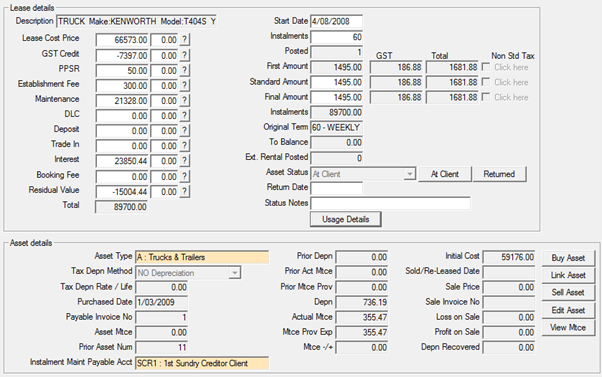Click the Establishment Fee field 300.00
The image size is (602, 377).
point(122,86)
